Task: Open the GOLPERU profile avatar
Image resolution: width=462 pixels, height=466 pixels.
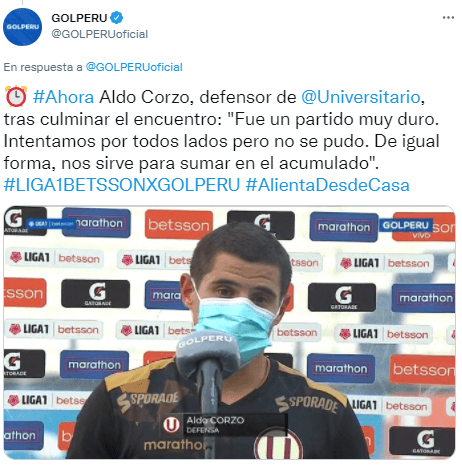Action: 22,27
